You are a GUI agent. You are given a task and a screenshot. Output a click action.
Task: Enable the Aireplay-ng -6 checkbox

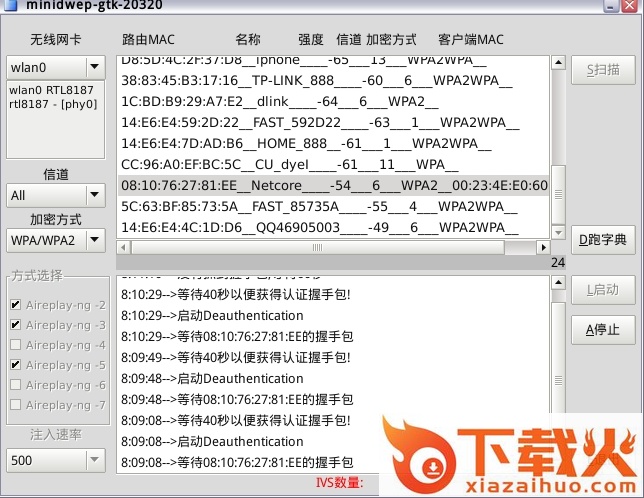tap(16, 385)
